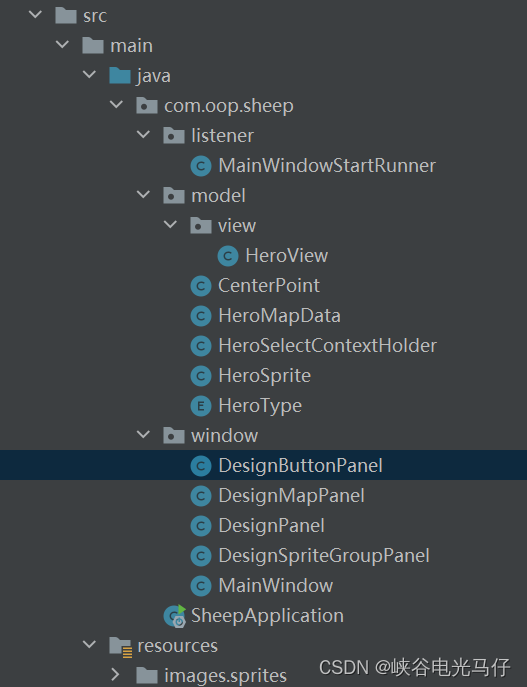Click the resources folder icon
Screen dimensions: 527x687
point(121,647)
